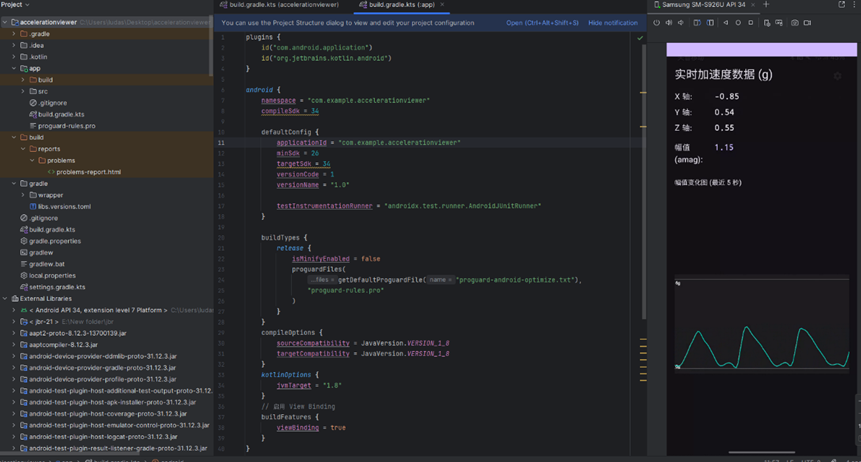Open Project Structure dialog link
861x462 pixels.
[x=542, y=23]
